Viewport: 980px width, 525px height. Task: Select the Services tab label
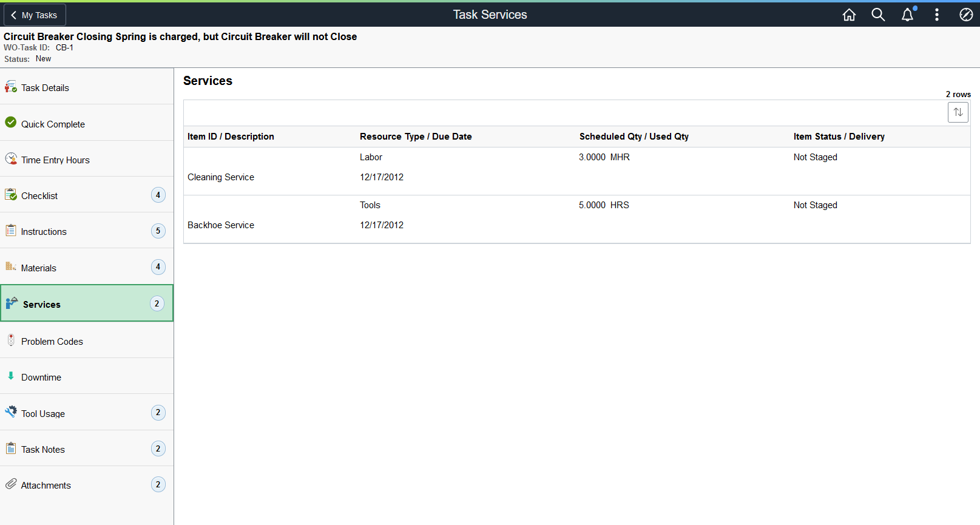(x=42, y=305)
